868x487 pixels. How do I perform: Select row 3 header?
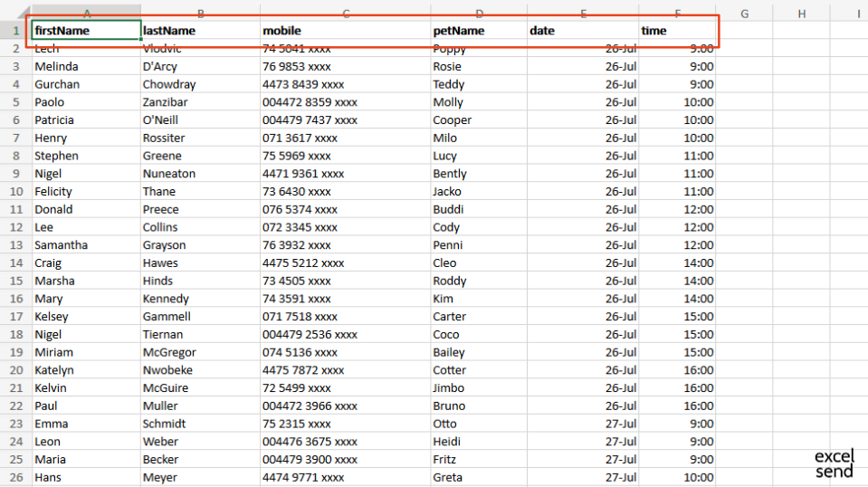(16, 66)
